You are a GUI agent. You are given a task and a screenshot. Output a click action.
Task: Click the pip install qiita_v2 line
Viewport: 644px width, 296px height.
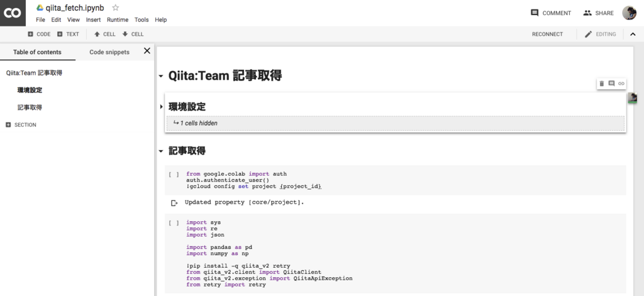pyautogui.click(x=238, y=266)
